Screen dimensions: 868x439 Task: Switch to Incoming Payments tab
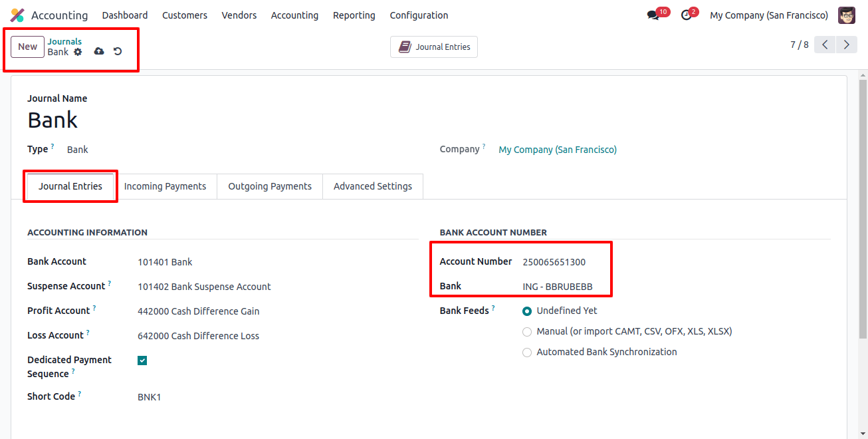point(165,186)
